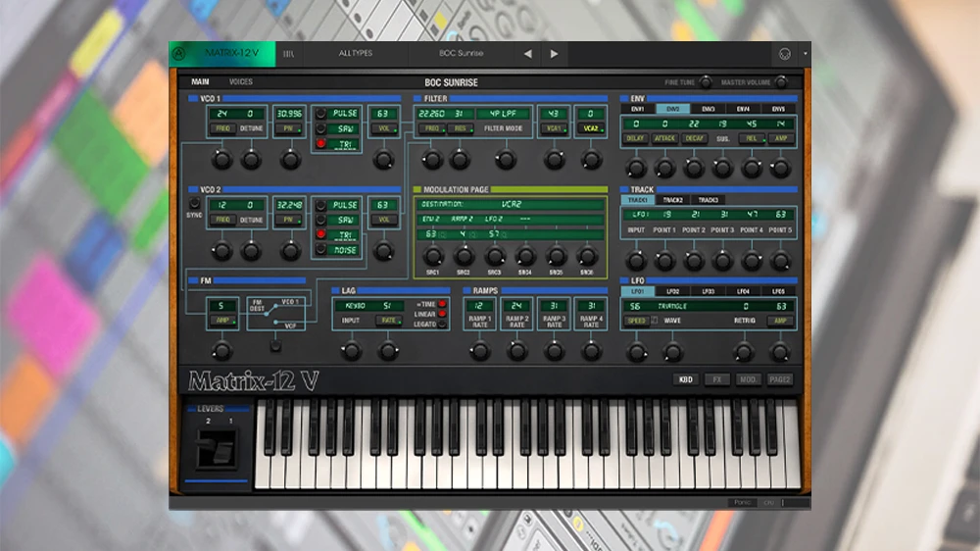Select the LFO3 tab
Screen dimensions: 980x551
(709, 291)
